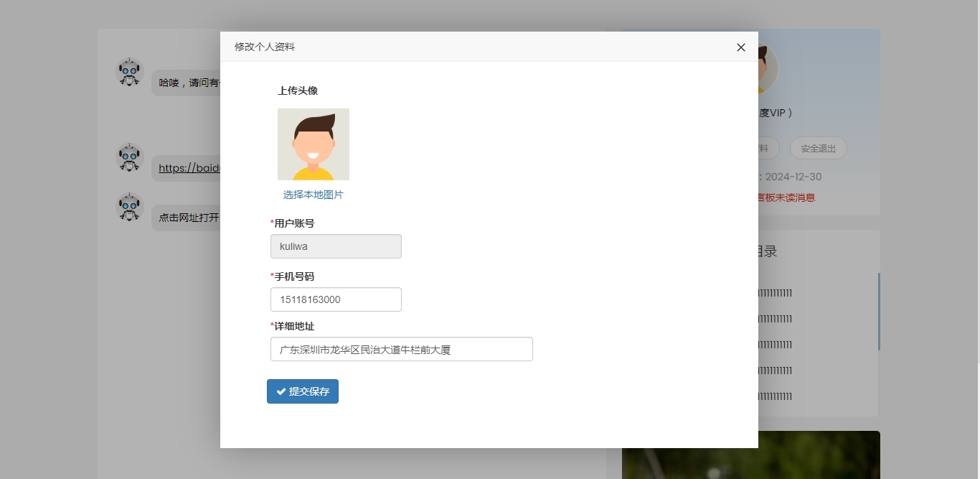Screen dimensions: 980x479
Task: Select the first entry in the 目录 list
Action: 775,293
